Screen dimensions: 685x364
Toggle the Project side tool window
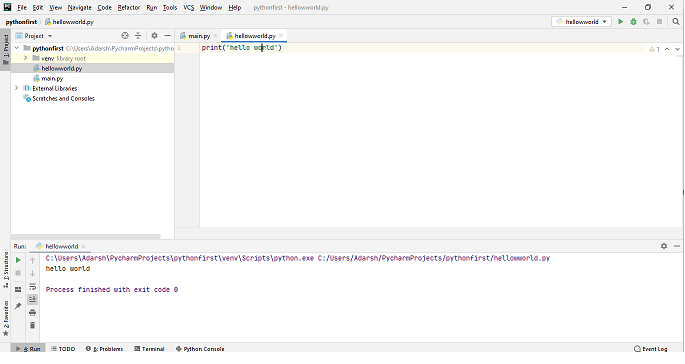[x=6, y=50]
